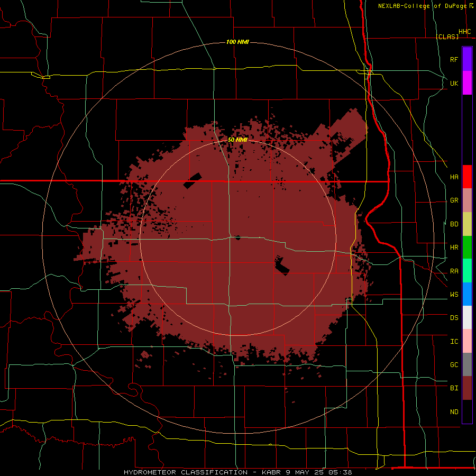Click the white DS color swatch
Image resolution: width=476 pixels, height=476 pixels.
coord(467,317)
